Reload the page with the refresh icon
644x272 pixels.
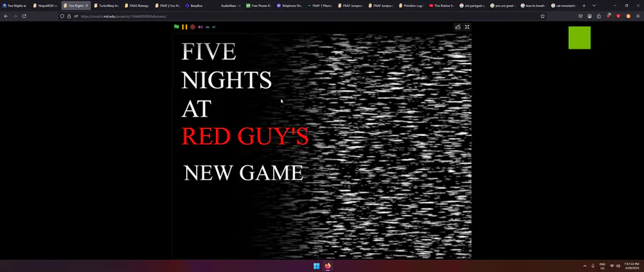pos(24,16)
